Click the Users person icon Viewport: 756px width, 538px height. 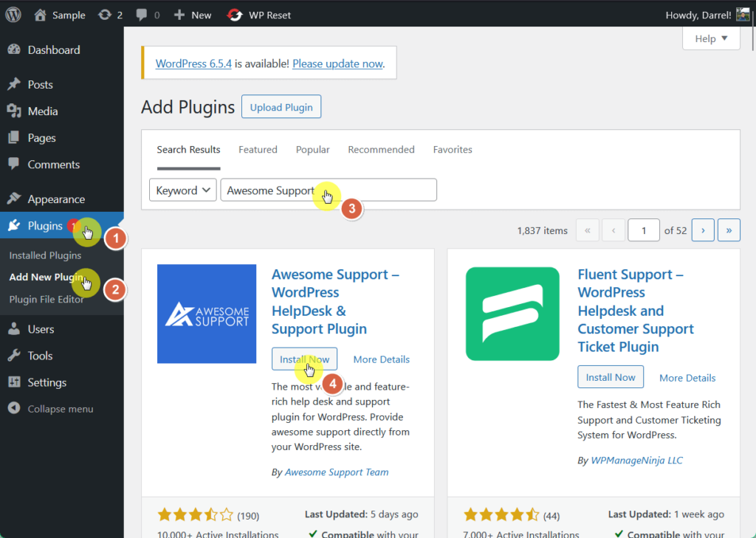[x=14, y=329]
